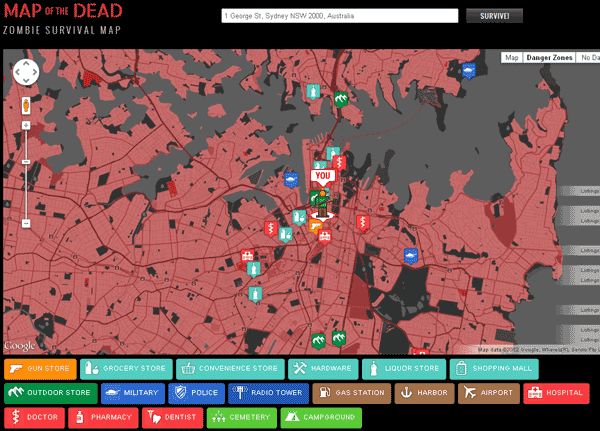The height and width of the screenshot is (431, 600).
Task: Click the Pharmacy legend button
Action: pos(103,418)
